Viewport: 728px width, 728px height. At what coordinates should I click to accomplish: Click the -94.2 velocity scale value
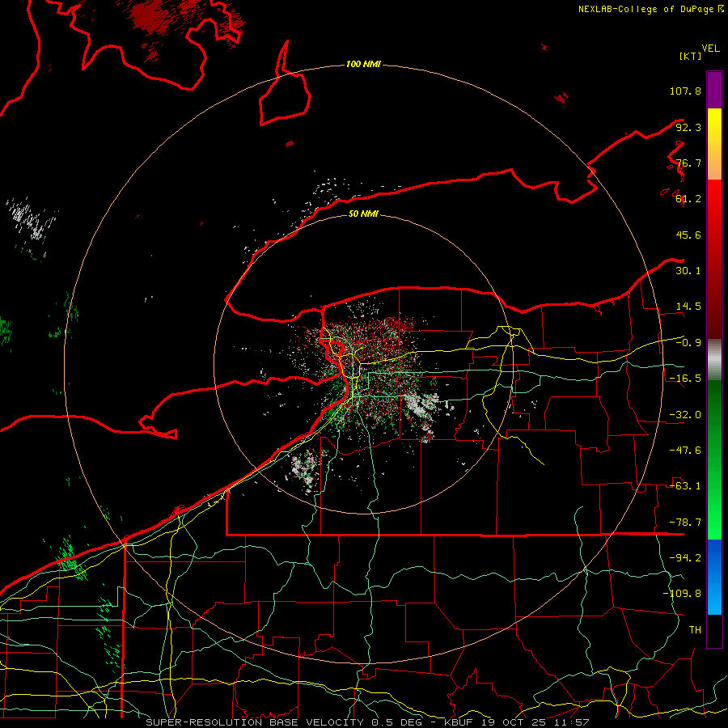(x=685, y=558)
